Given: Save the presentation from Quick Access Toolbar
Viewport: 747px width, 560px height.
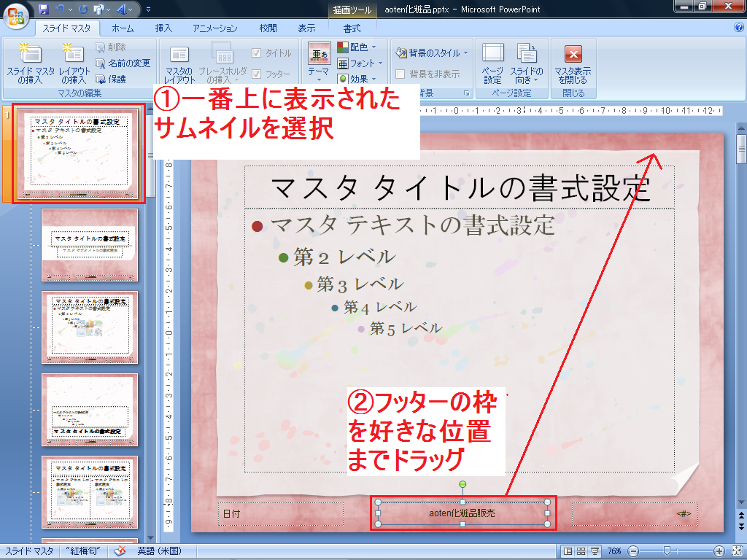Looking at the screenshot, I should [44, 10].
